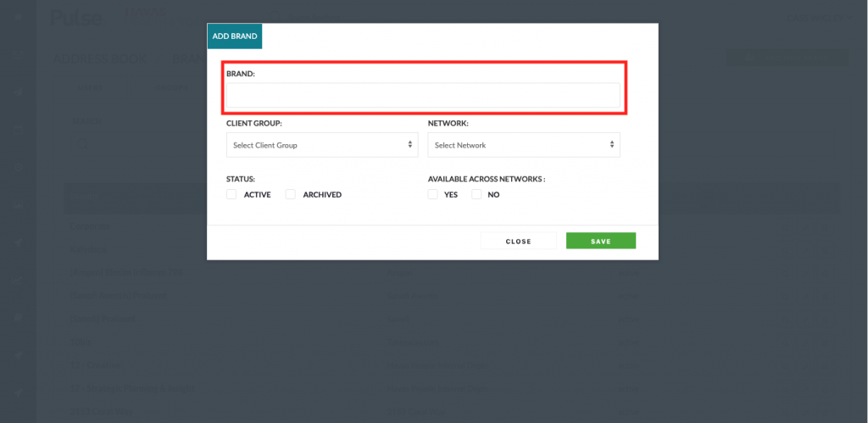The image size is (868, 423).
Task: Open the Select Client Group dropdown
Action: 322,145
